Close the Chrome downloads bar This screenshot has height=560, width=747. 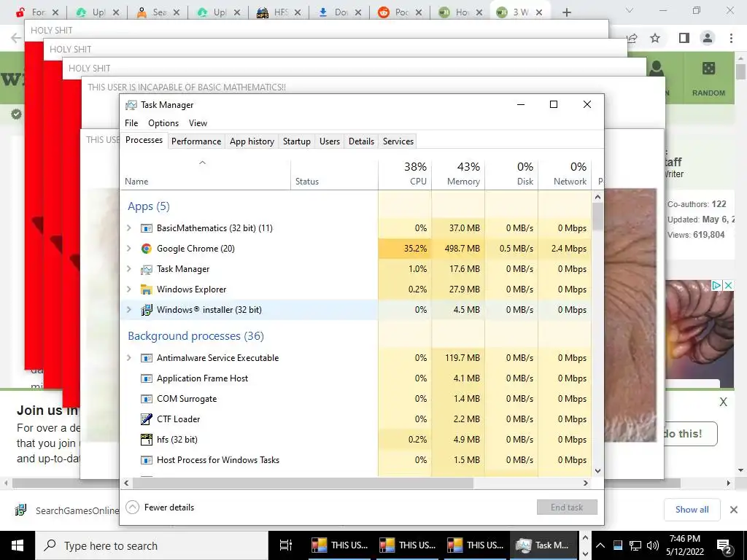[734, 510]
